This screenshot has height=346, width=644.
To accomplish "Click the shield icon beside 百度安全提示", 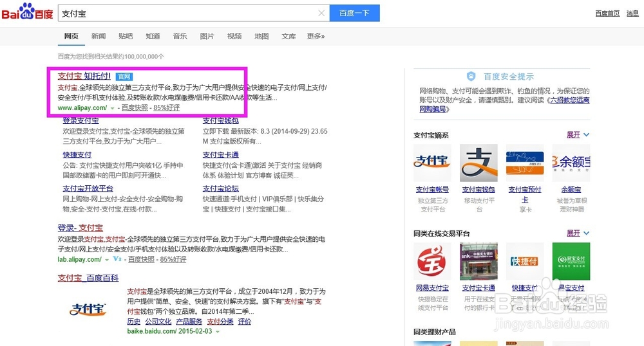I will point(471,77).
